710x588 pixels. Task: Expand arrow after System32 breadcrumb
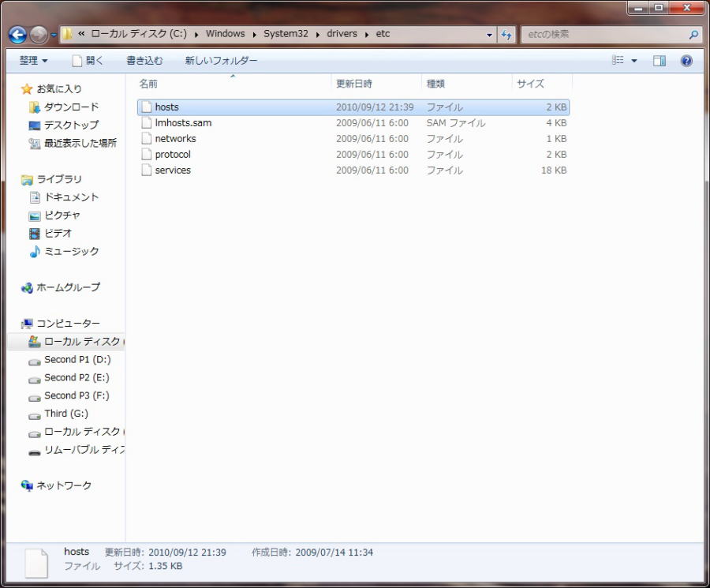318,35
